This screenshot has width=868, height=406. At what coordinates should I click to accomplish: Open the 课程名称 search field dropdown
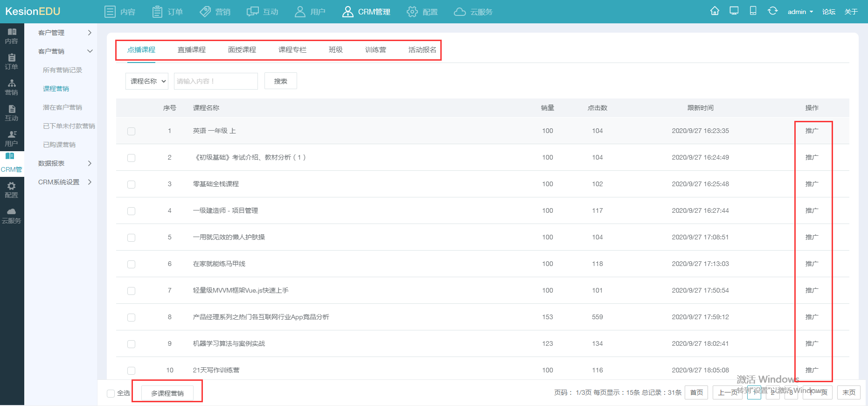147,81
